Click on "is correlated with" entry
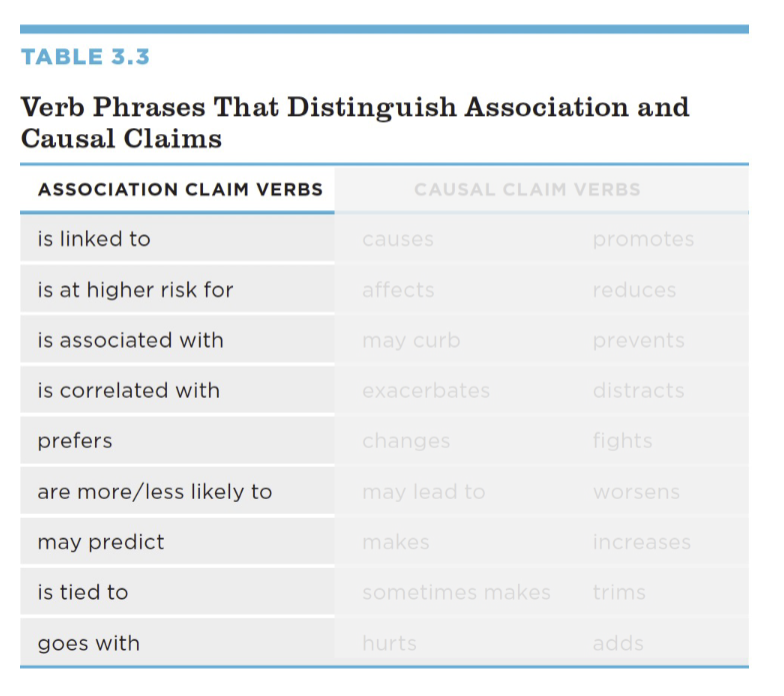 click(128, 390)
